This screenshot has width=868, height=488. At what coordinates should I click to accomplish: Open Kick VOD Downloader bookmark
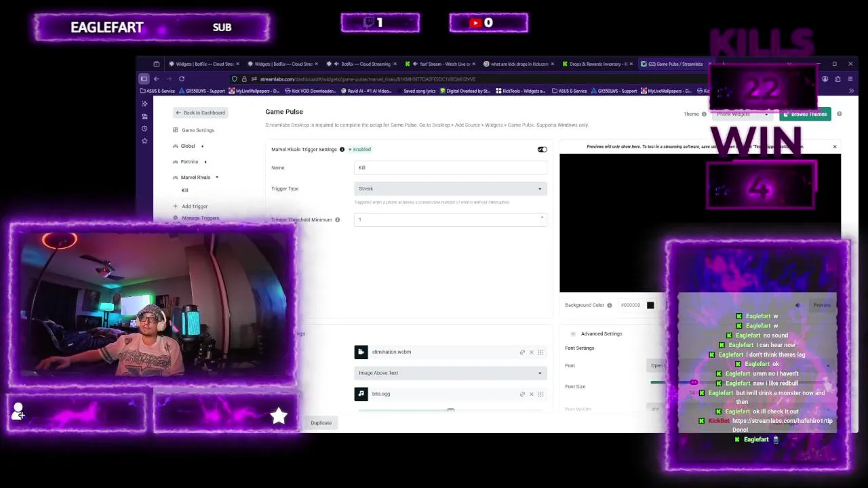[x=311, y=91]
